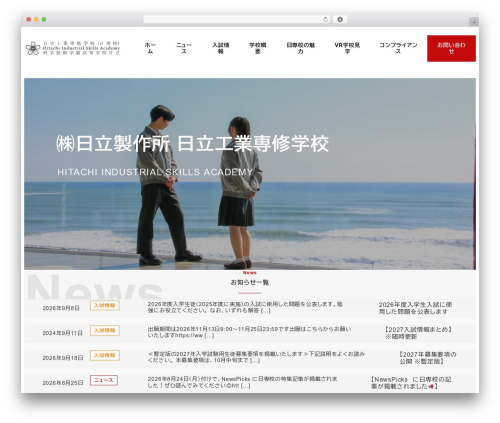Click the yellow minimize window dot
The height and width of the screenshot is (423, 500).
point(36,20)
